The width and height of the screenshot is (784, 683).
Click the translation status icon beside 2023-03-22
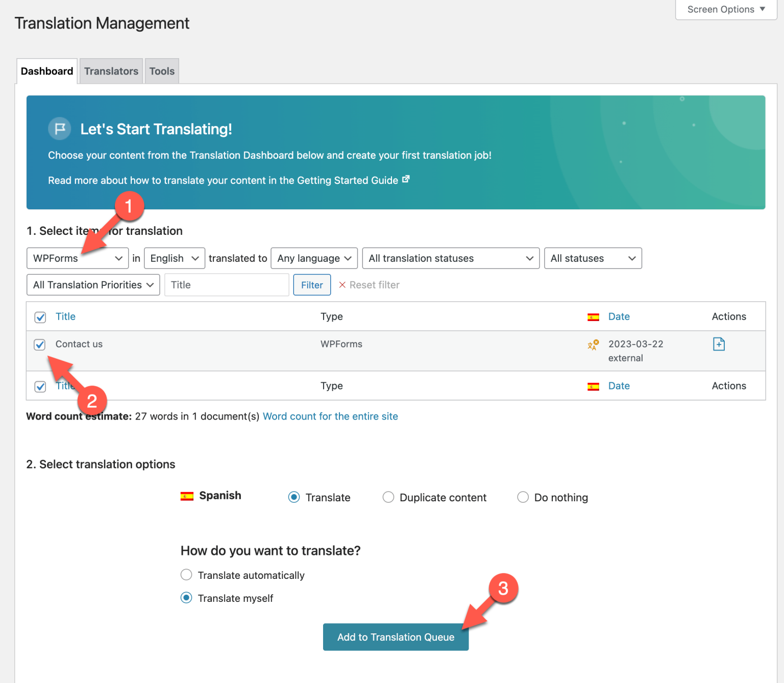593,345
